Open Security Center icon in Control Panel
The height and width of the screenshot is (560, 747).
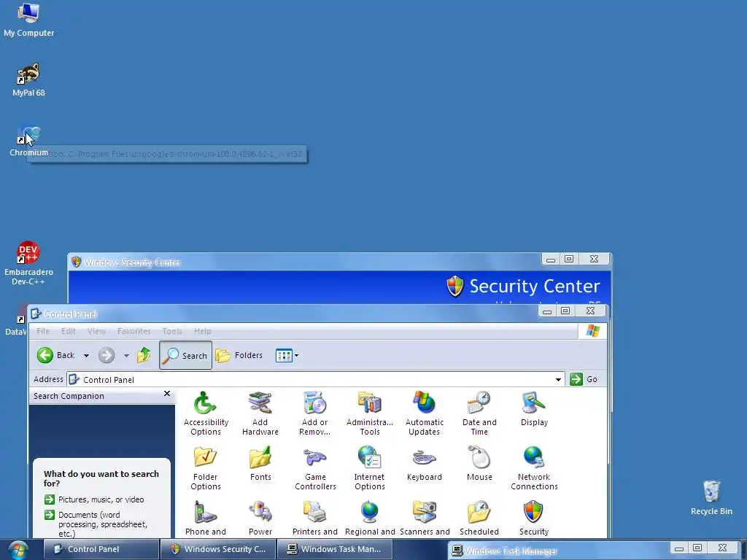(x=534, y=518)
